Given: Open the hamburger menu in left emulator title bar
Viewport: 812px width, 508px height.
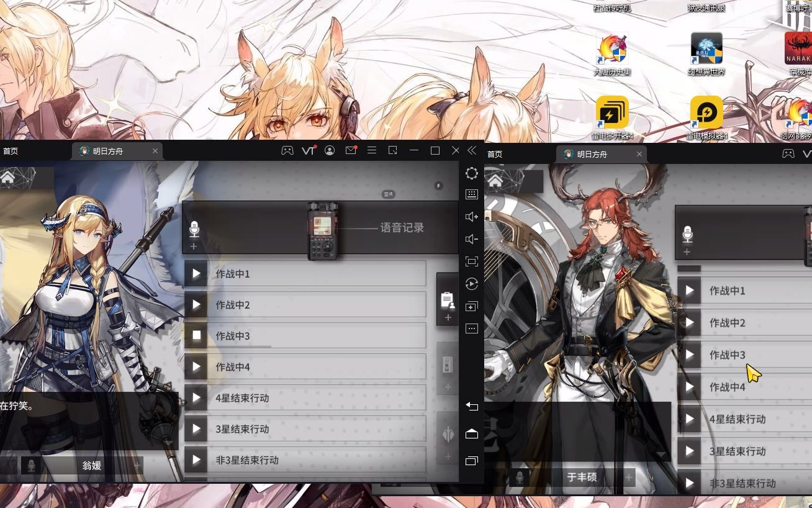Looking at the screenshot, I should [372, 150].
